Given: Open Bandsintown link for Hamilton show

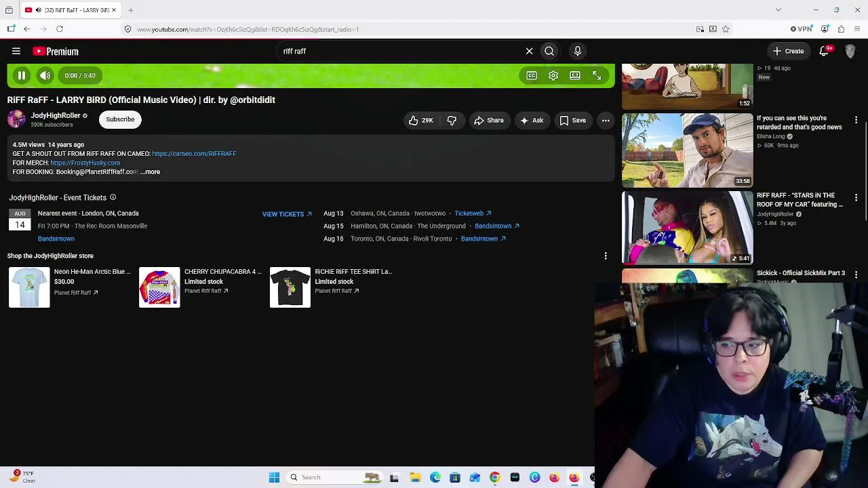Looking at the screenshot, I should coord(496,226).
